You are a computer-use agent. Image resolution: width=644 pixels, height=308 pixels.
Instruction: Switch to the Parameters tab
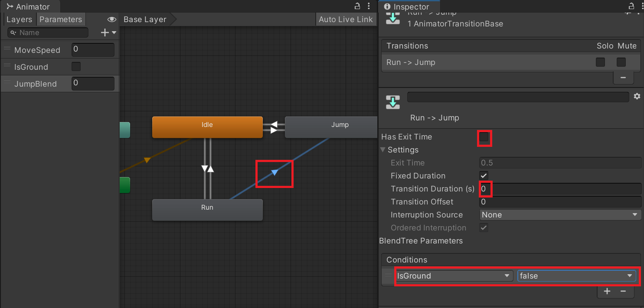61,19
